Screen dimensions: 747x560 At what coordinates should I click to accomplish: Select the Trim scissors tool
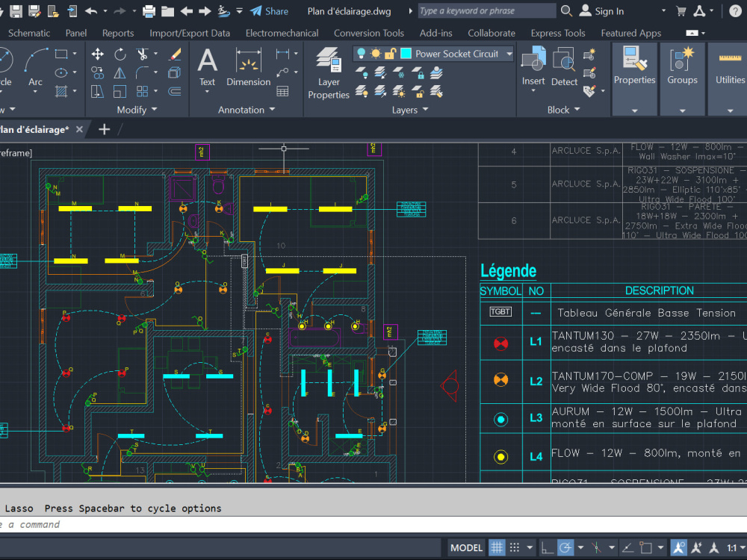point(142,54)
